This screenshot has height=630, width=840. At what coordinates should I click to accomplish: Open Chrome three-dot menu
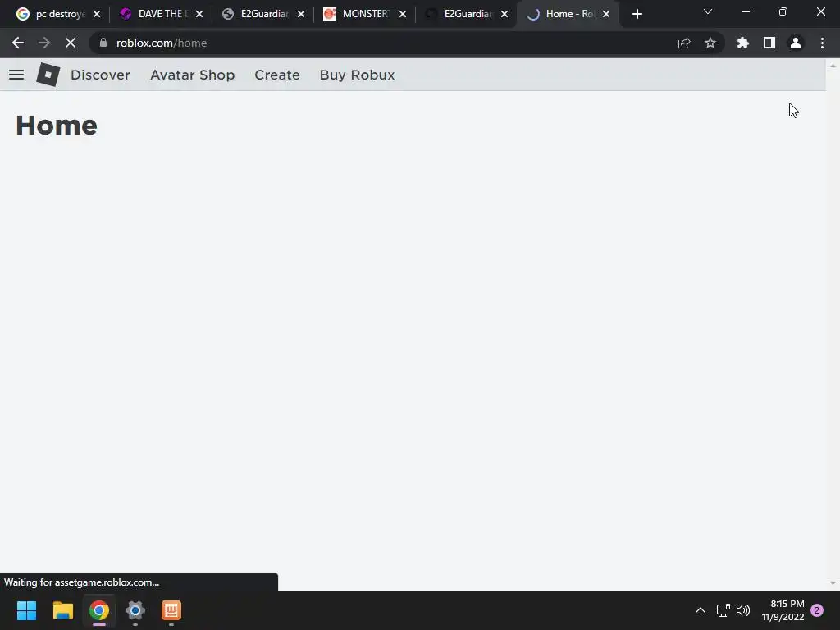pyautogui.click(x=822, y=43)
